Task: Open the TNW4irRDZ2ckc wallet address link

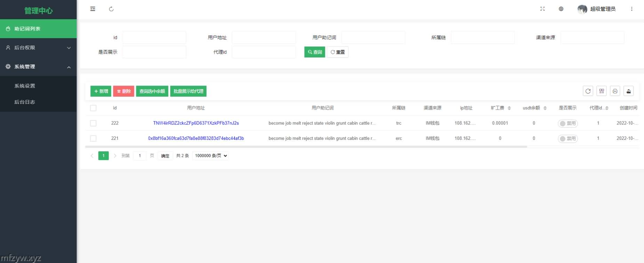Action: coord(196,123)
